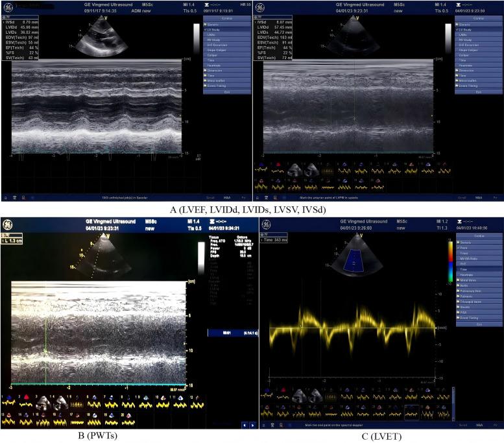Toggle the checked LV Study item in the top-left menu
This screenshot has height=443, width=504.
(215, 30)
